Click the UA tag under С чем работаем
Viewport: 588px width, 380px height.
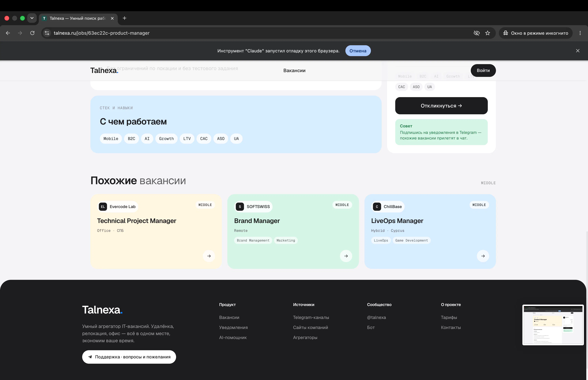click(x=236, y=139)
